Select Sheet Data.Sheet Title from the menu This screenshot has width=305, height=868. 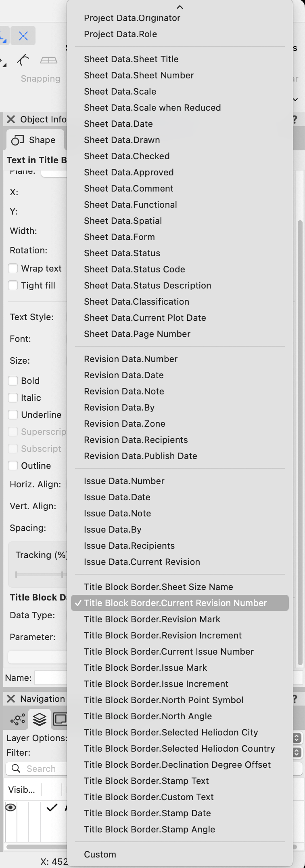click(x=131, y=59)
